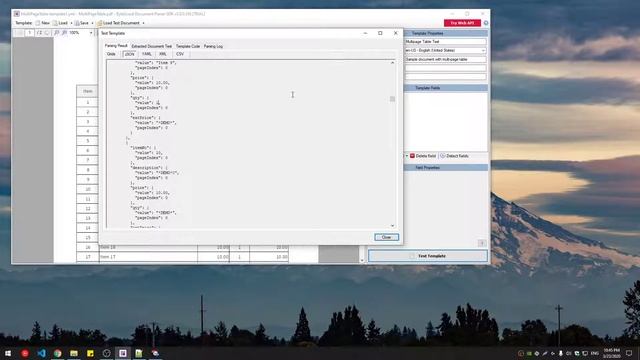Click row number 16 in the document table
The width and height of the screenshot is (640, 360).
point(88,247)
